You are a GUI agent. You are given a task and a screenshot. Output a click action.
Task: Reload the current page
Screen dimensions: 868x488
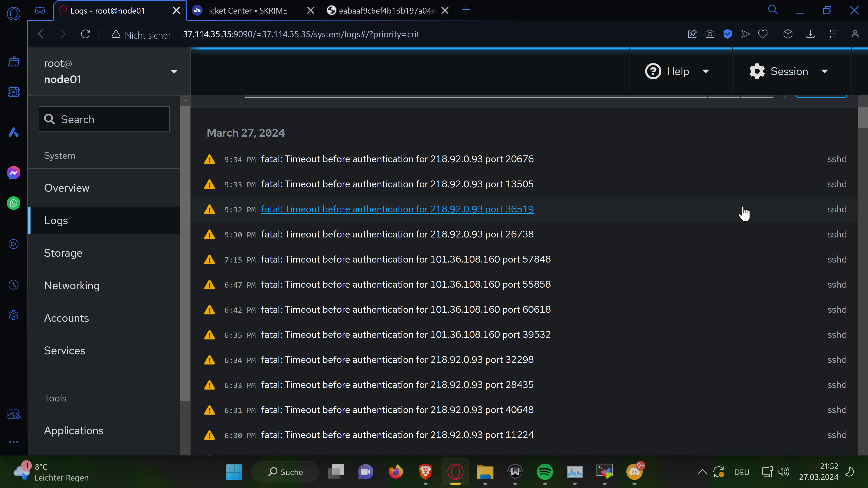[x=85, y=34]
